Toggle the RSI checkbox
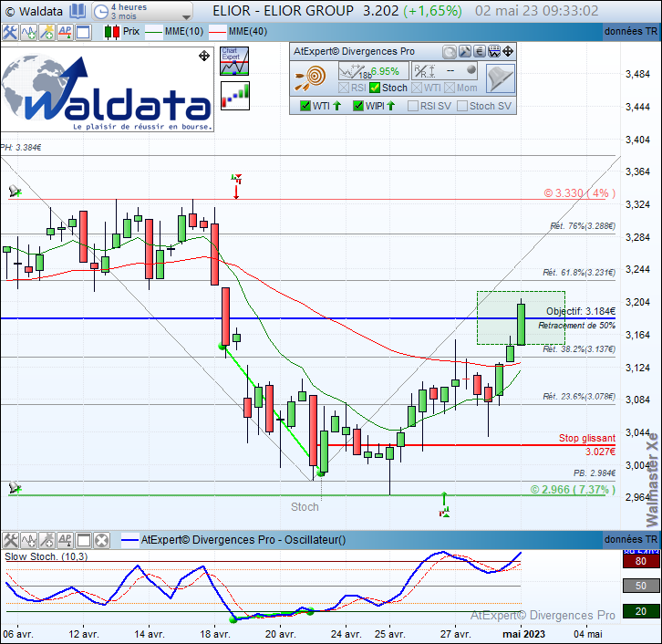This screenshot has height=644, width=662. (x=344, y=88)
